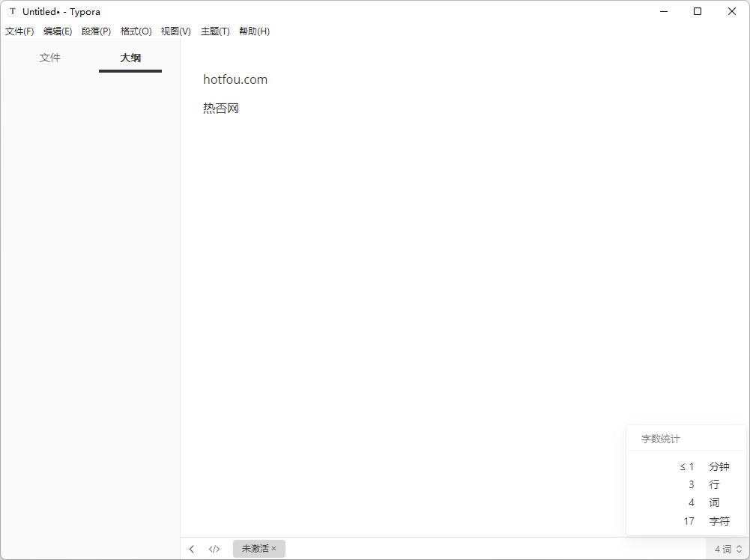Open the 编辑(E) menu
This screenshot has width=750, height=560.
(58, 31)
